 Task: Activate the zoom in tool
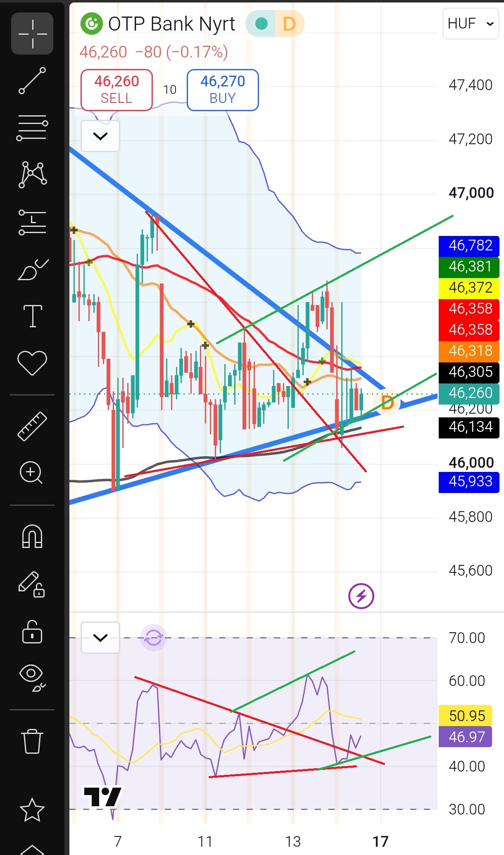tap(31, 473)
